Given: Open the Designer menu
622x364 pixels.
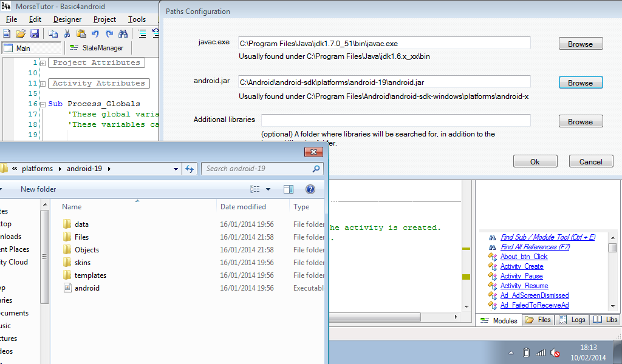Looking at the screenshot, I should [67, 19].
